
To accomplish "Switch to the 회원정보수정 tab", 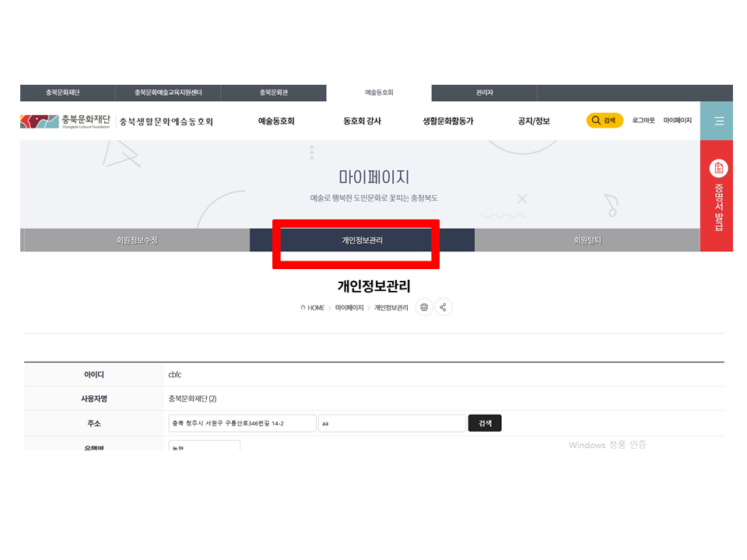I will [137, 240].
